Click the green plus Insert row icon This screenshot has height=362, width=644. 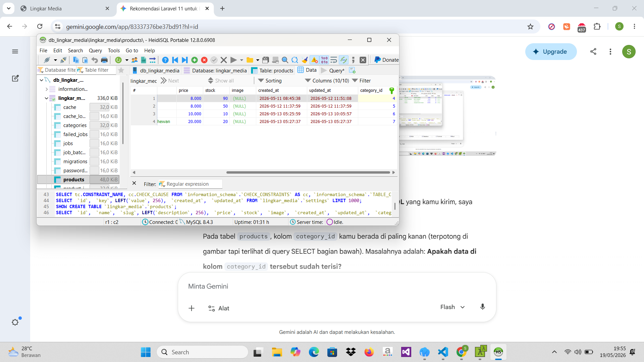[x=195, y=60]
